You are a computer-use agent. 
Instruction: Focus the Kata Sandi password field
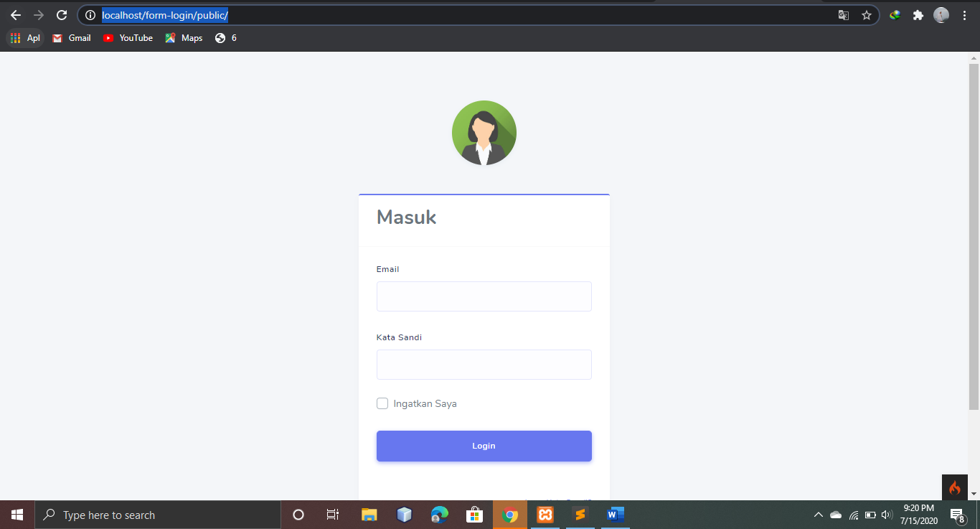pos(484,365)
